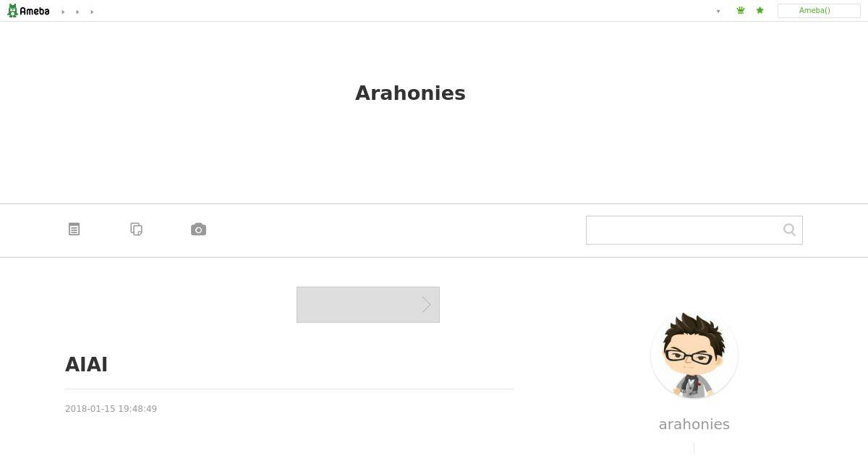Expand the second arrow after the Ameba logo
Viewport: 868px width, 456px height.
click(77, 12)
